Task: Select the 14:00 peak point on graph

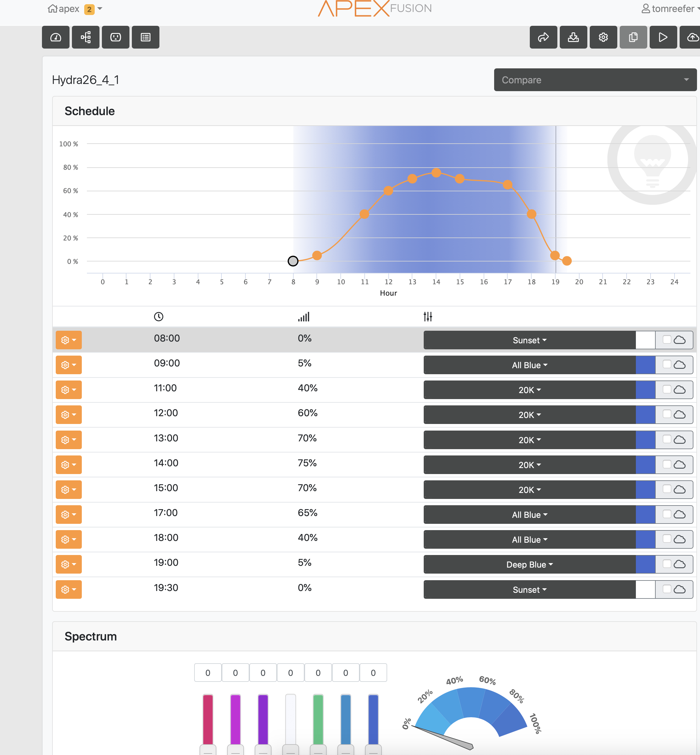Action: pyautogui.click(x=436, y=173)
